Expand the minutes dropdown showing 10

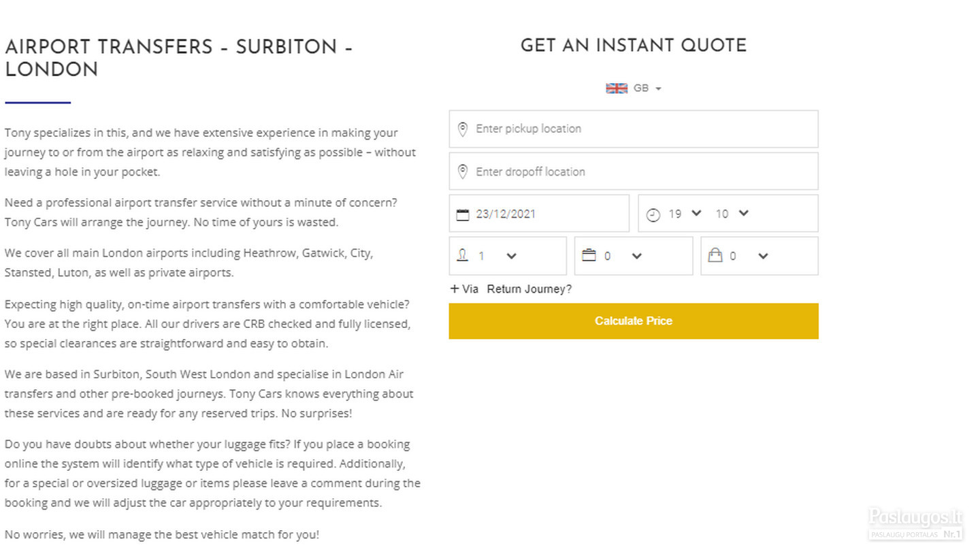click(732, 214)
